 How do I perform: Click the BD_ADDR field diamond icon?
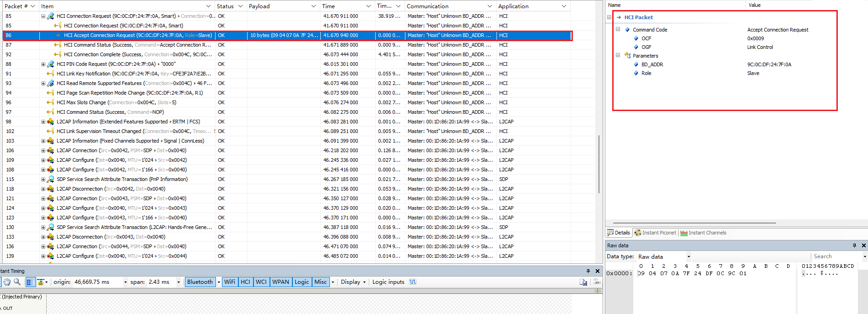[636, 64]
